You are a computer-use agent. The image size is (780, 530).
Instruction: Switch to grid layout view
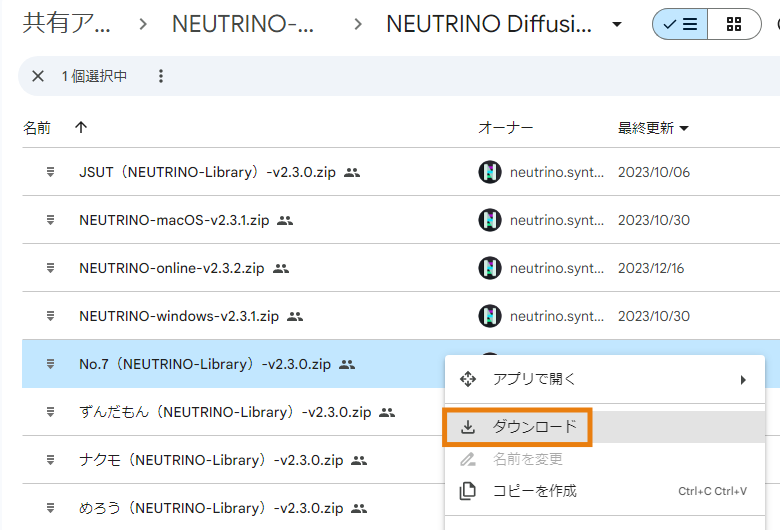click(734, 24)
